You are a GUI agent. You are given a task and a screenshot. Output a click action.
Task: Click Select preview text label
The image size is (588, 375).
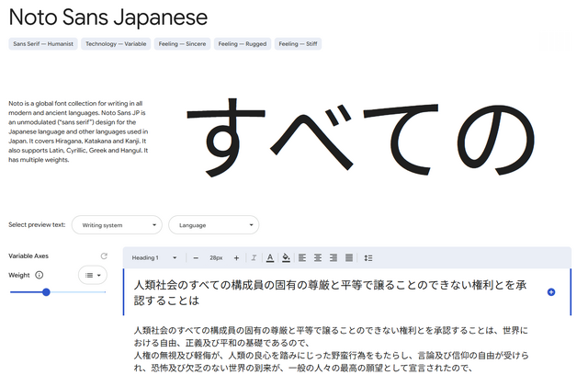pos(37,225)
